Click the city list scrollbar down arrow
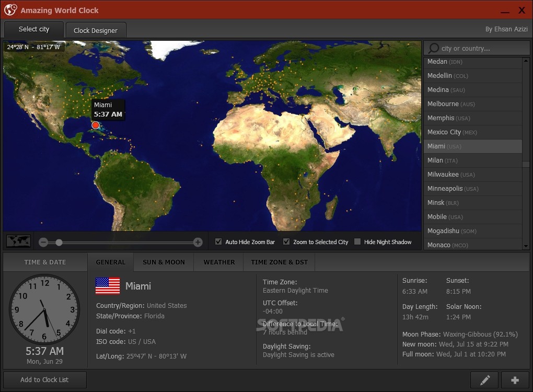533x392 pixels. pyautogui.click(x=526, y=246)
